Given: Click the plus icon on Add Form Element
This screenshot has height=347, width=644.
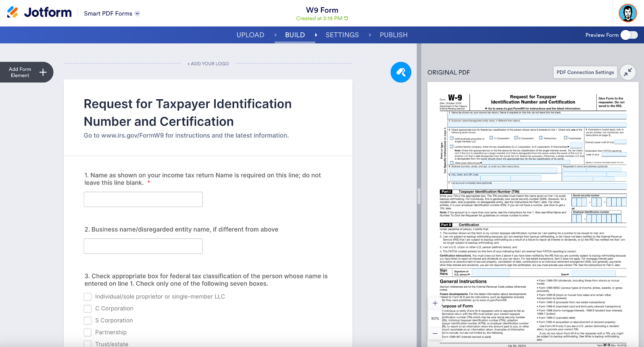Looking at the screenshot, I should (43, 72).
